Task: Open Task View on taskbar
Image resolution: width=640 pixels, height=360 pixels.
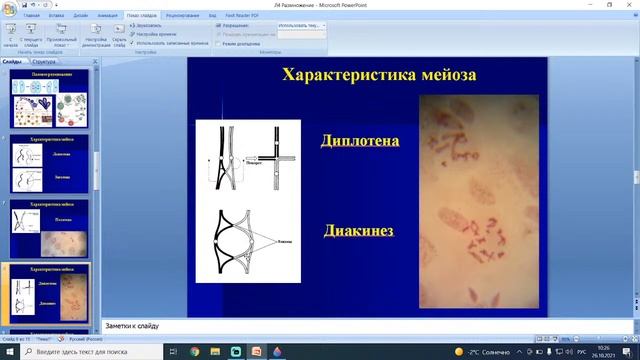Action: point(173,351)
